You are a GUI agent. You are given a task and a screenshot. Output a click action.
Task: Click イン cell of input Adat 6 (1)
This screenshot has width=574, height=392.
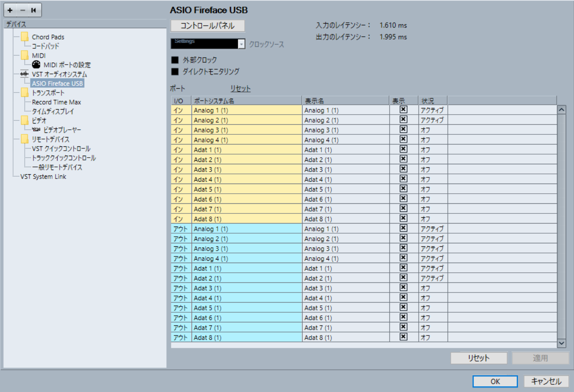[181, 199]
